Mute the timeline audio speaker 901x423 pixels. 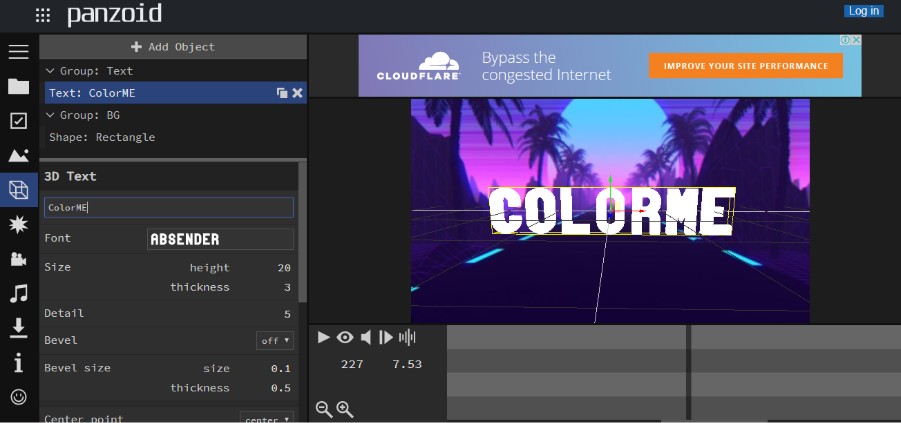click(x=366, y=337)
